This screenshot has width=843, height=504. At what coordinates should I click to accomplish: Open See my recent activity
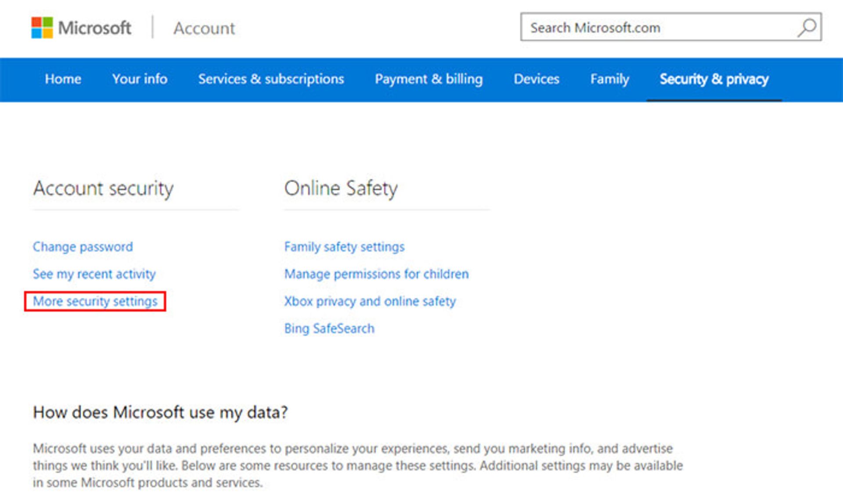tap(94, 274)
